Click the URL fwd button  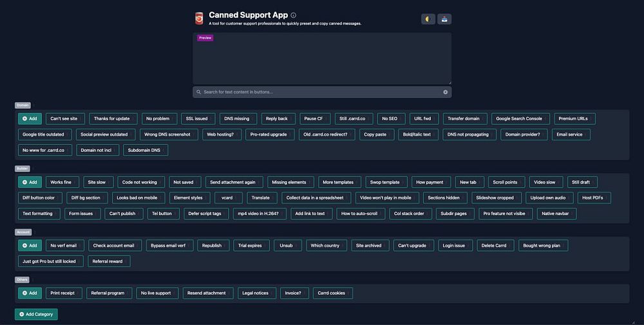[x=424, y=118]
